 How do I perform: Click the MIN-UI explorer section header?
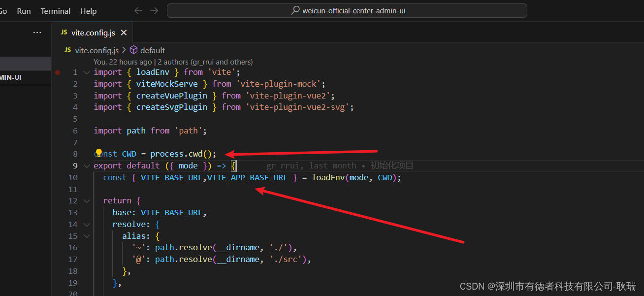25,78
